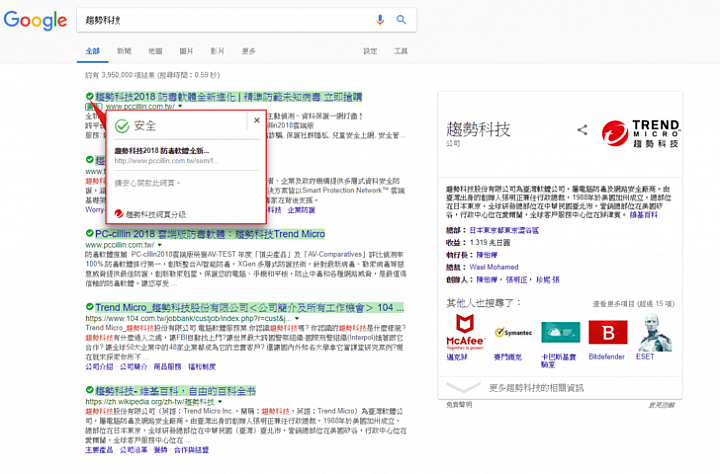This screenshot has width=720, height=474.
Task: Click the Symantec logo thumbnail
Action: tap(513, 332)
